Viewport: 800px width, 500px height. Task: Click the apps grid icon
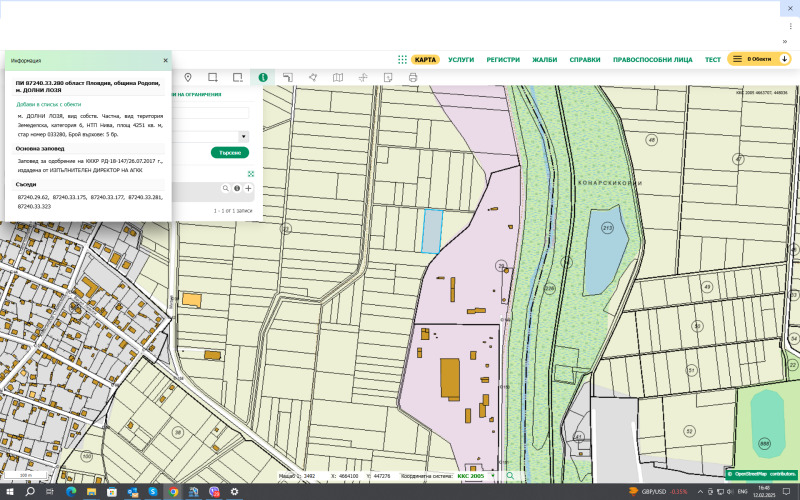click(x=402, y=60)
